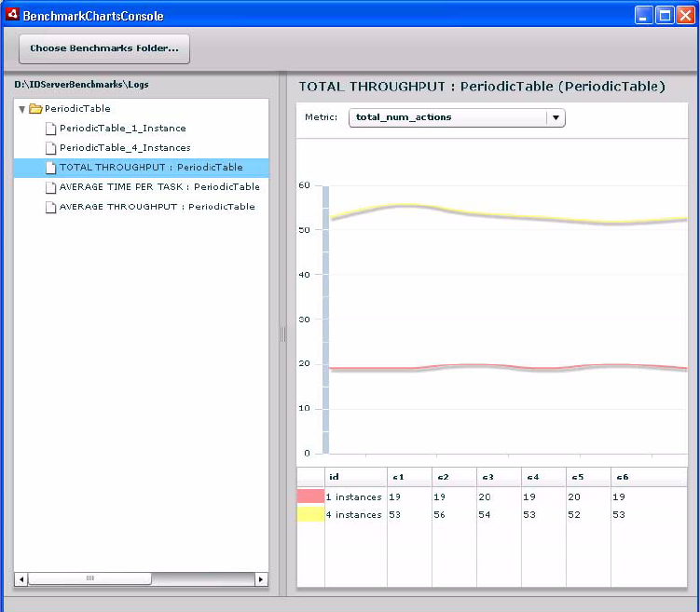
Task: Click the PeriodicTable_4_Instances file icon
Action: point(51,148)
